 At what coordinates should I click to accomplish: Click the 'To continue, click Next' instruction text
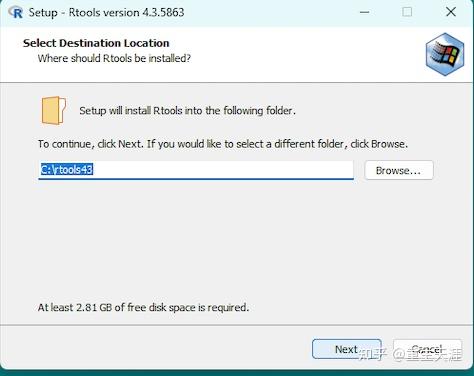click(223, 144)
